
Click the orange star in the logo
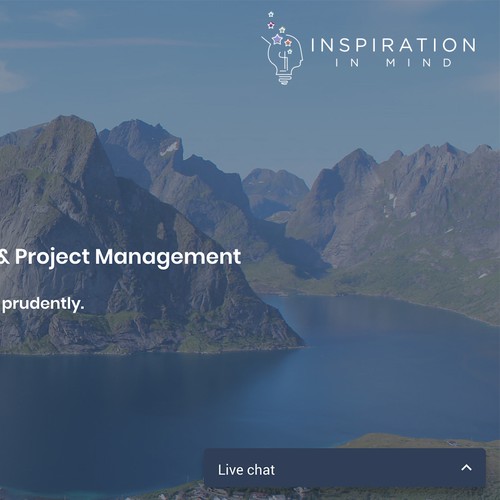(x=288, y=42)
